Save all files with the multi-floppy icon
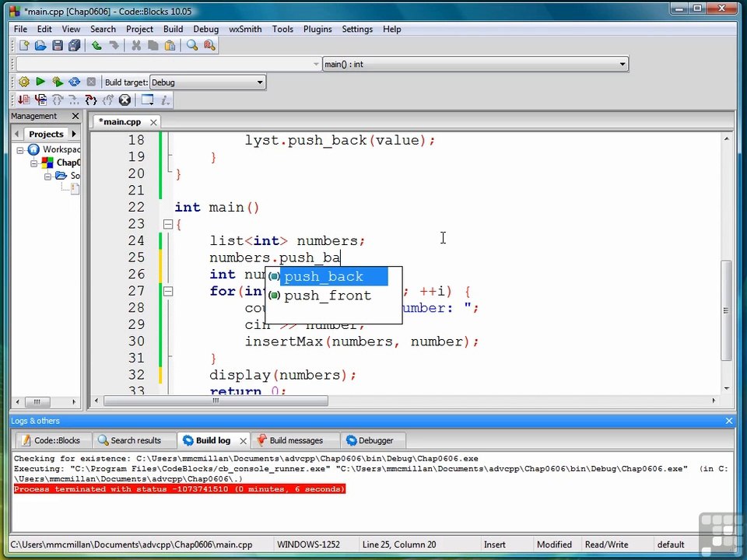The height and width of the screenshot is (560, 747). 75,45
